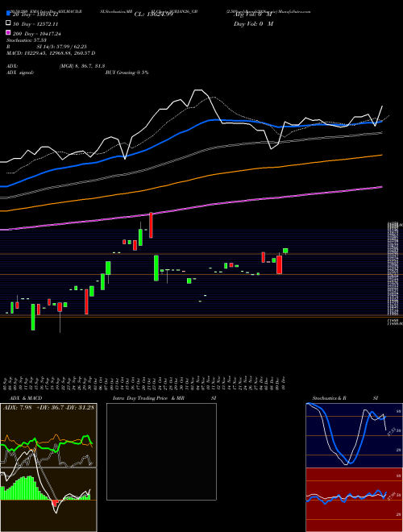
Task: Select the '50 Day - 12572.11' legend text
Action: tap(35, 24)
